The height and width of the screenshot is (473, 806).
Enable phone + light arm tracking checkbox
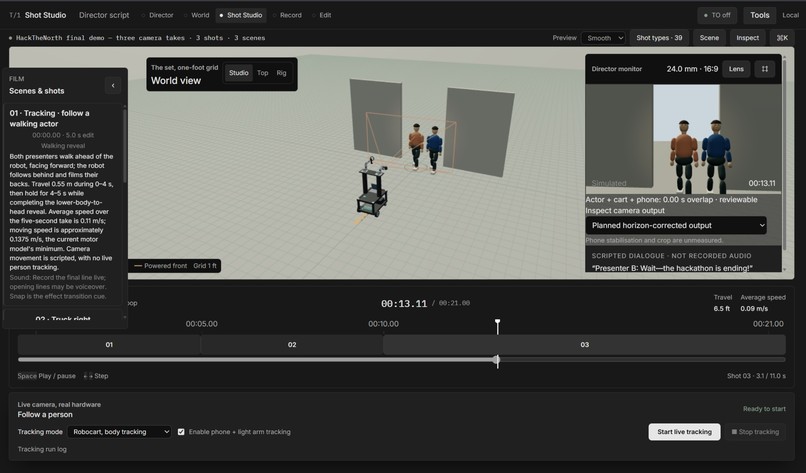point(181,432)
